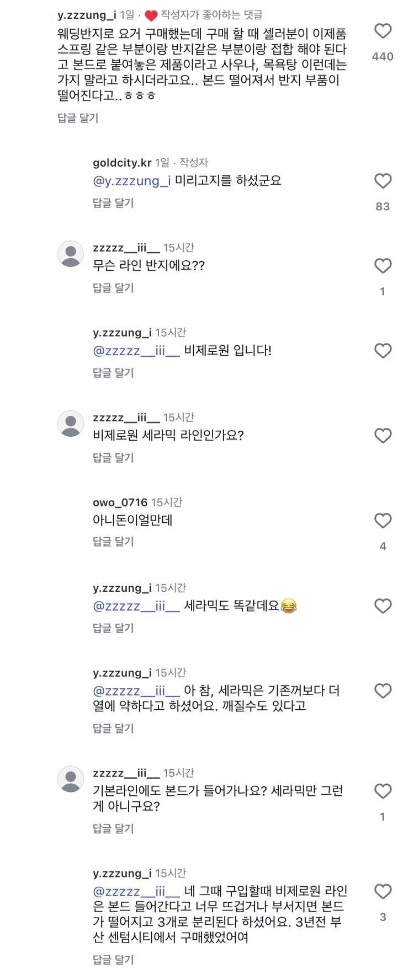
Task: Tap heart on last reply with 3 likes
Action: point(383,892)
